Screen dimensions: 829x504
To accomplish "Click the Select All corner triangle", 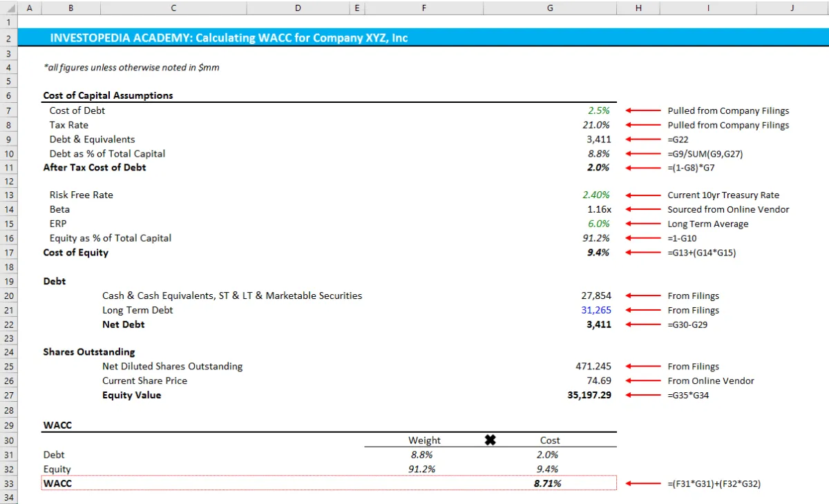I will (x=8, y=8).
